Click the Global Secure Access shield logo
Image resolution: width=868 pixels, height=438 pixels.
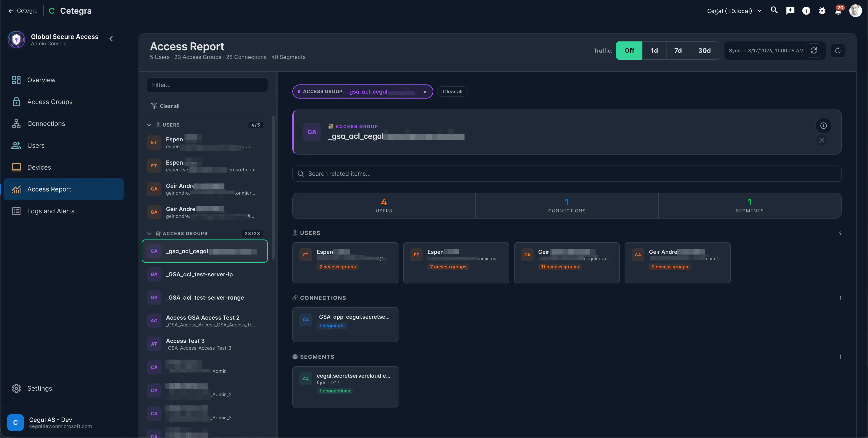point(16,39)
